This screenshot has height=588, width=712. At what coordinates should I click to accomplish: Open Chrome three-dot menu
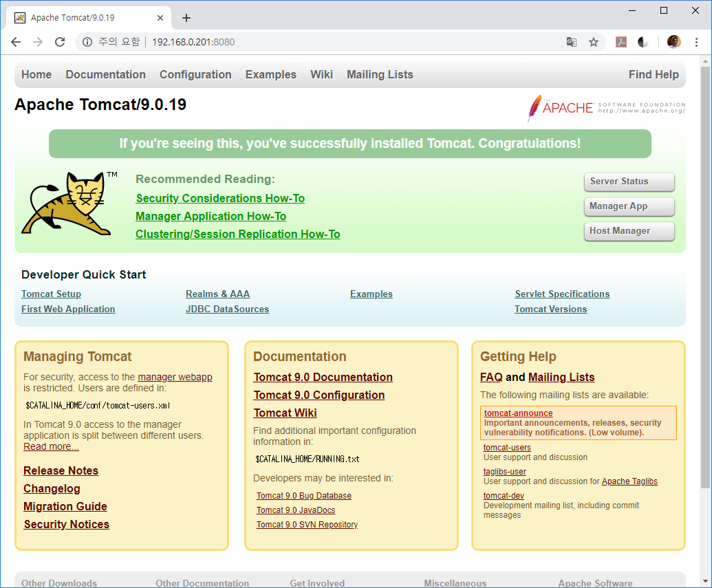click(697, 42)
